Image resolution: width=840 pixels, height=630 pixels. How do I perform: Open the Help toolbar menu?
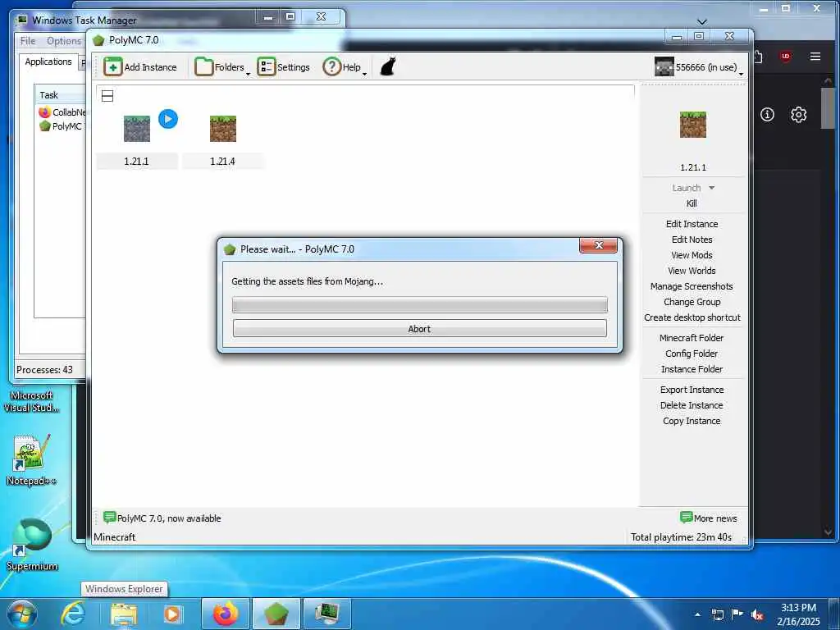pyautogui.click(x=342, y=67)
